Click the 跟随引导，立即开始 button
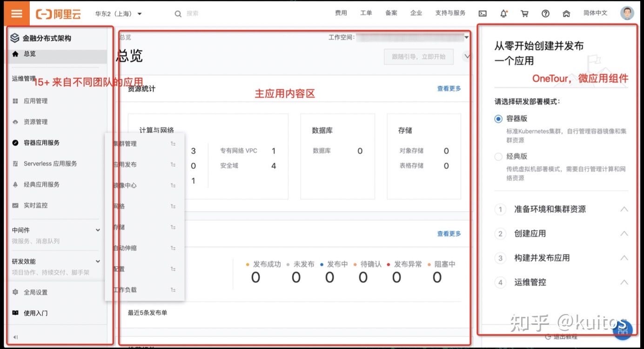The height and width of the screenshot is (349, 644). (419, 57)
